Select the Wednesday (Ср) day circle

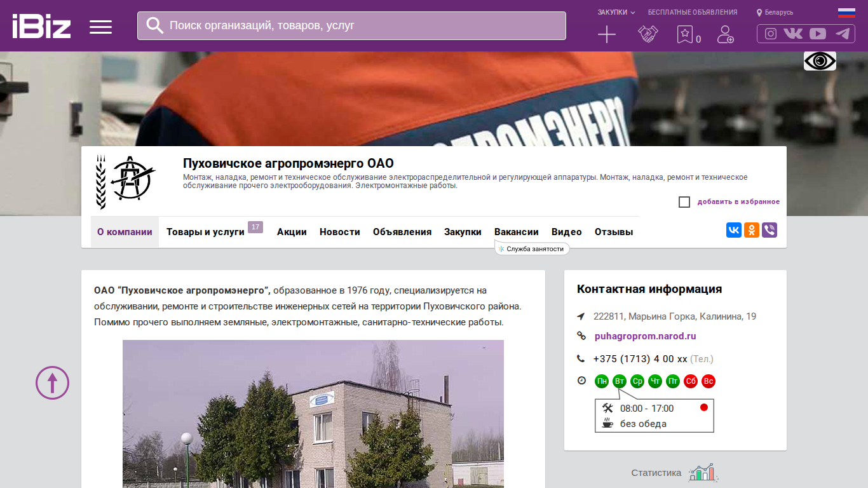tap(637, 381)
